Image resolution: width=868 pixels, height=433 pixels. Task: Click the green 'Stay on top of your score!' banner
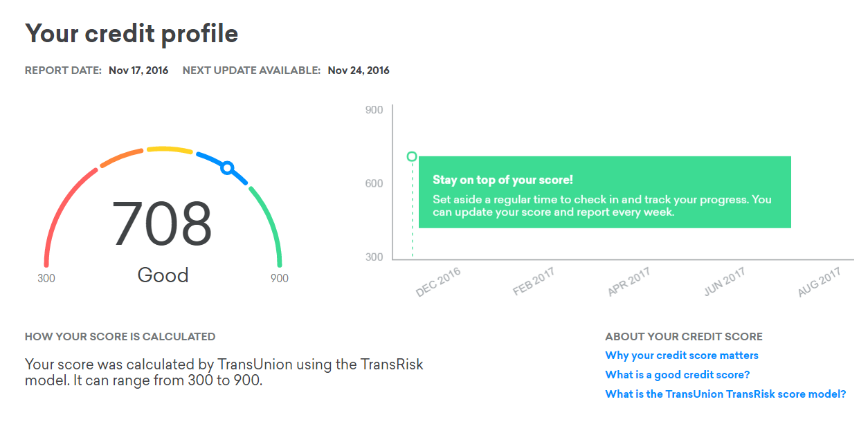605,192
